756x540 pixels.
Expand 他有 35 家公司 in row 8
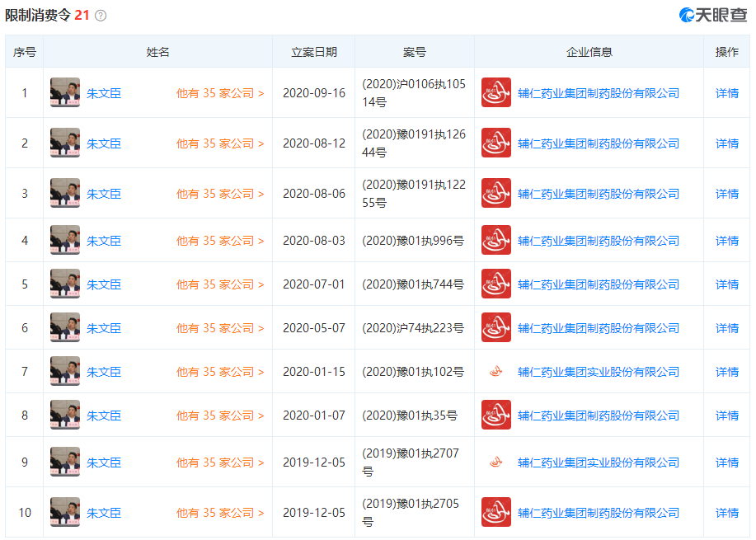click(220, 416)
